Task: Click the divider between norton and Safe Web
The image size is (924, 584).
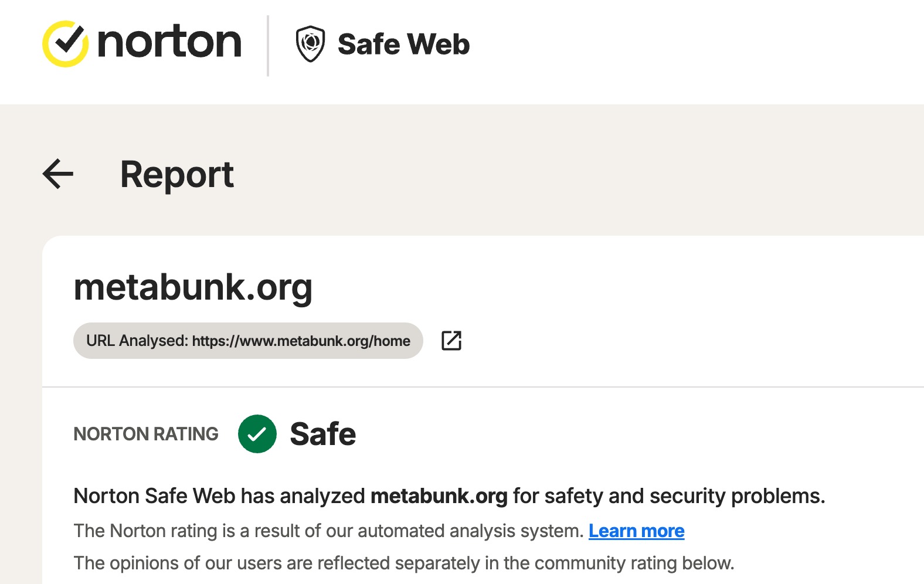Action: click(268, 45)
